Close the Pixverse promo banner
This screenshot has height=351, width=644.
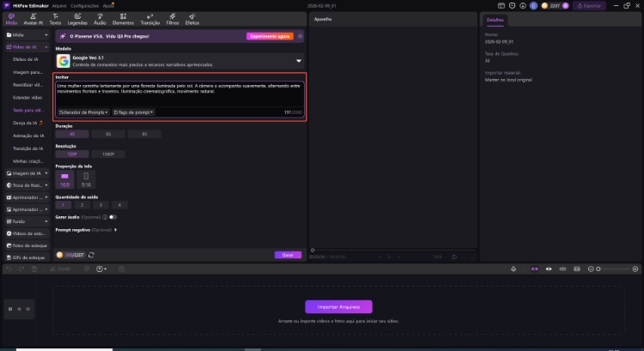300,36
